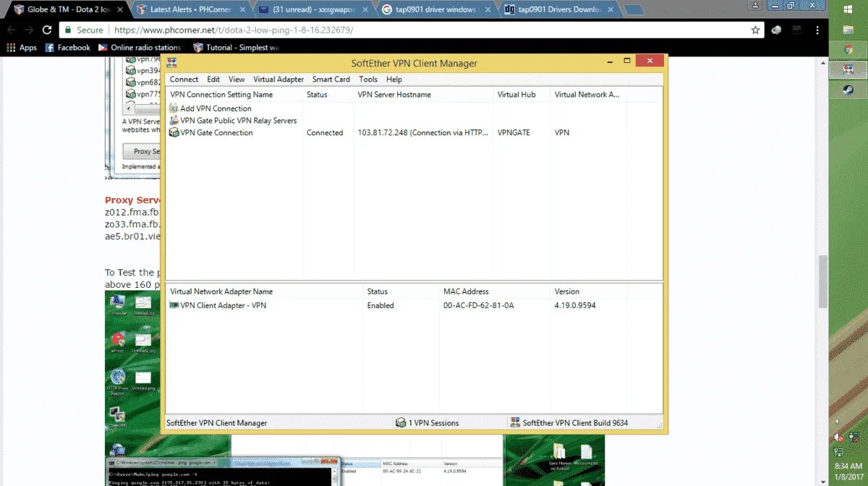Viewport: 868px width, 486px height.
Task: Switch to tap0901 Drivers Download tab
Action: pyautogui.click(x=558, y=9)
